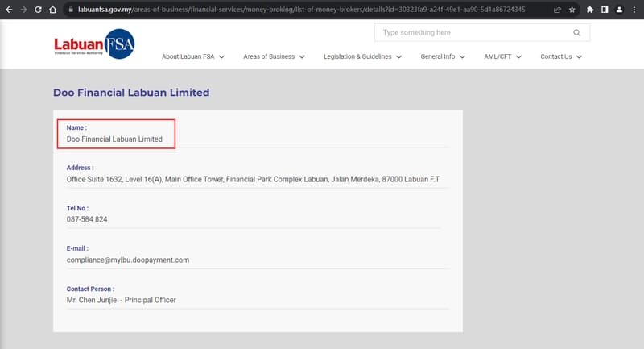Open the Contact Us menu

coord(560,57)
